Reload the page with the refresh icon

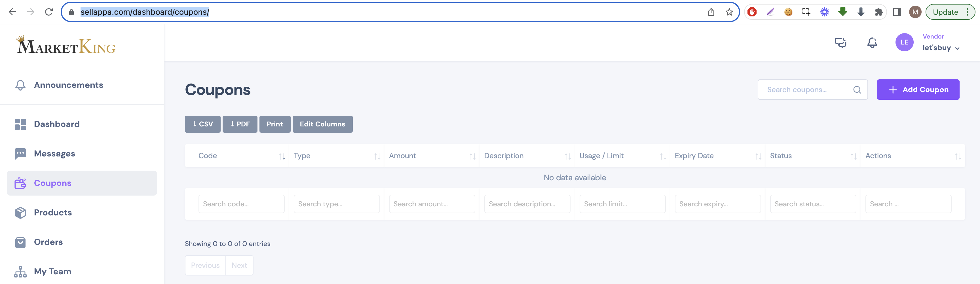[x=49, y=12]
